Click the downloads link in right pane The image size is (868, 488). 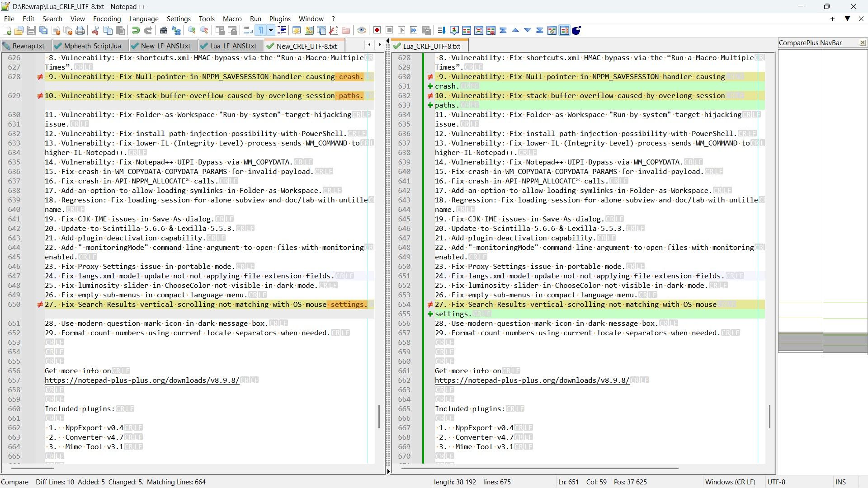[x=532, y=380]
